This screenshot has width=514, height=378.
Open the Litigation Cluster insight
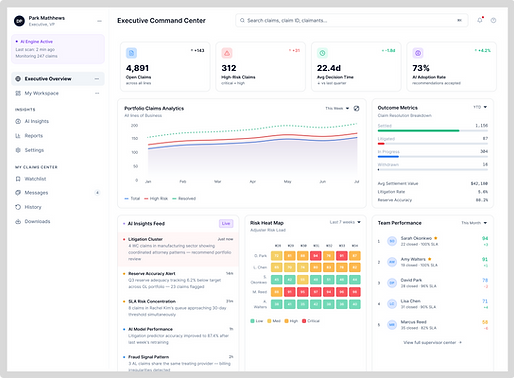pos(178,249)
